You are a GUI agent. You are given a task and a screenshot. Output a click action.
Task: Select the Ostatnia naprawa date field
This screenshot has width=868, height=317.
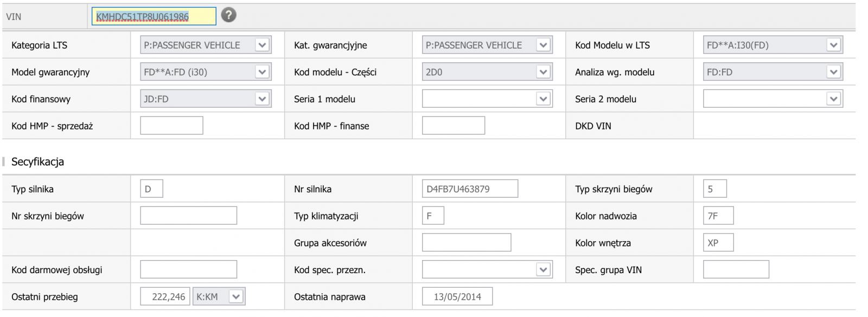(x=457, y=297)
